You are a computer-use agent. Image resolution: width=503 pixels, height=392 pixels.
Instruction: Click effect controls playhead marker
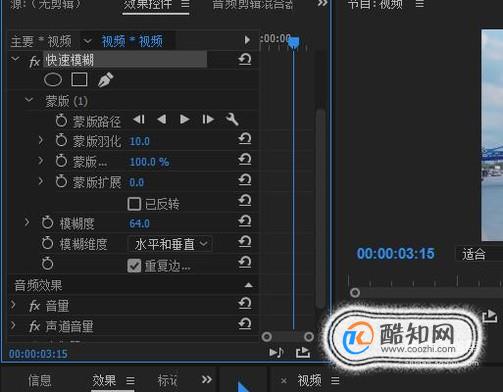294,42
